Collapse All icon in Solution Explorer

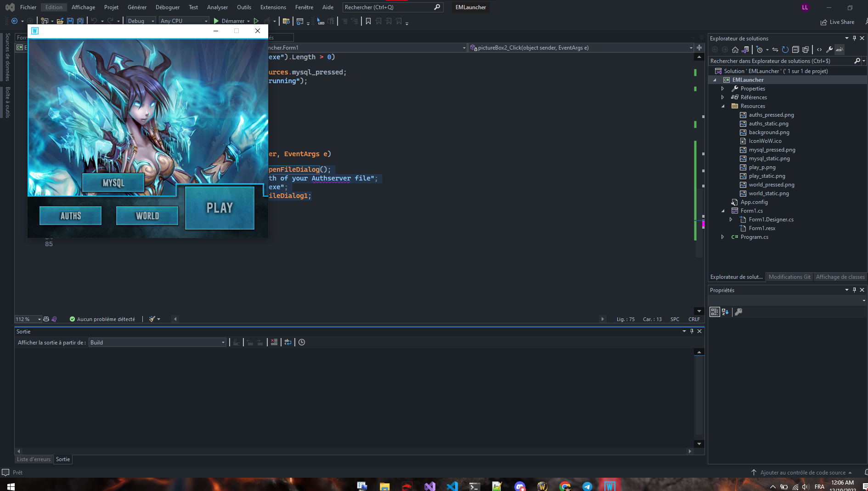(x=795, y=50)
